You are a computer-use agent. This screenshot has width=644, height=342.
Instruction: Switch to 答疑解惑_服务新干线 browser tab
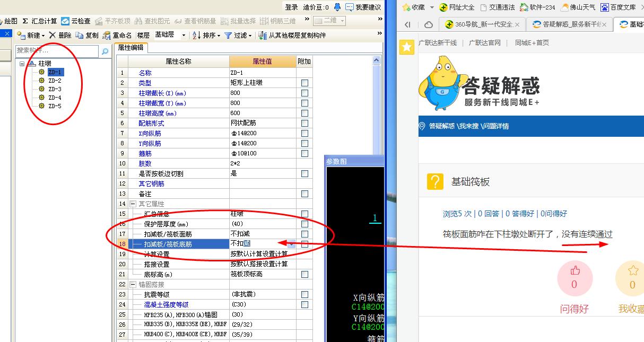(x=569, y=24)
